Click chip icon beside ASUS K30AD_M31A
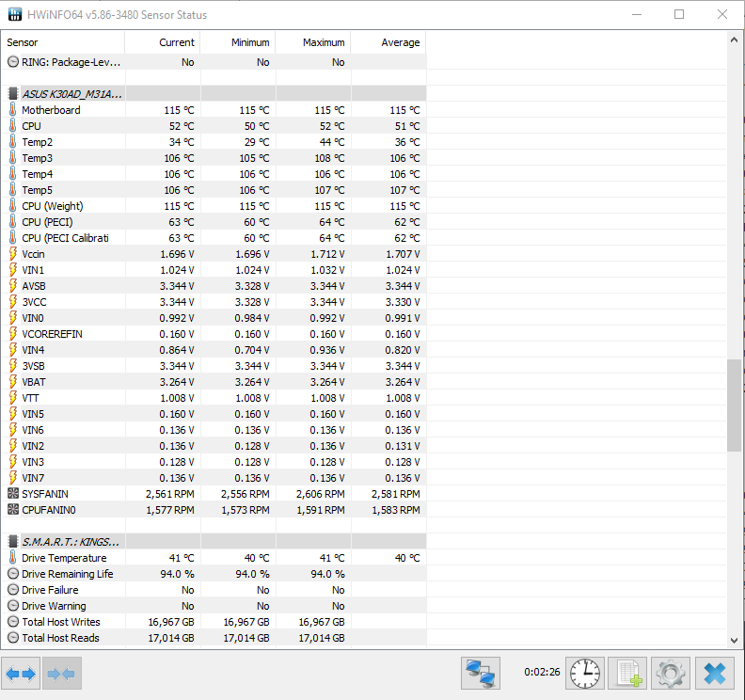Image resolution: width=745 pixels, height=700 pixels. (x=13, y=94)
